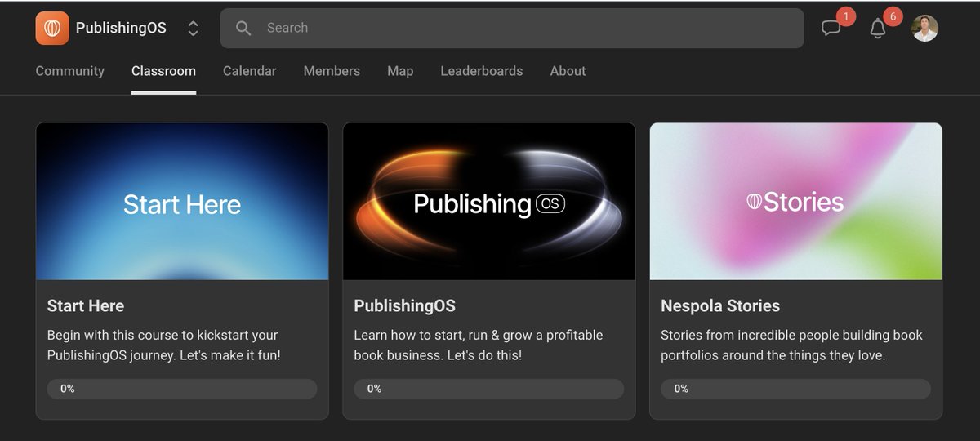Viewport: 980px width, 441px height.
Task: Open the Stories course thumbnail image
Action: [x=796, y=202]
